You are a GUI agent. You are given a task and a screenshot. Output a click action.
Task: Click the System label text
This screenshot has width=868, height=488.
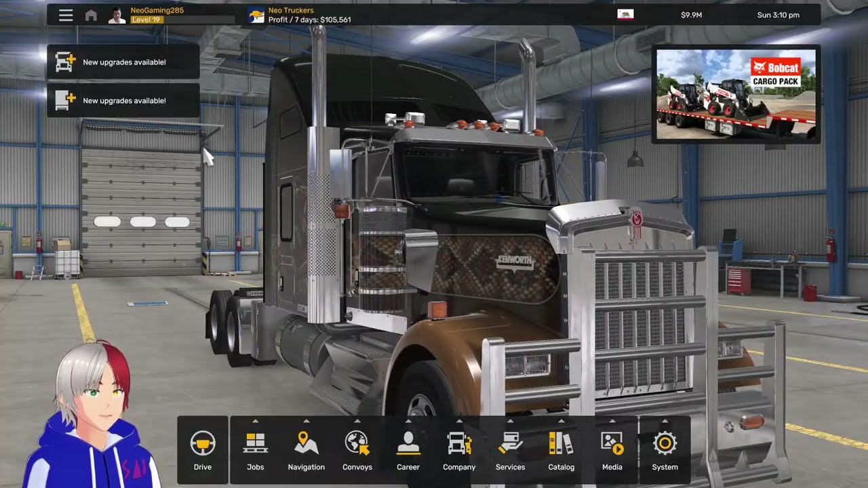pyautogui.click(x=665, y=467)
